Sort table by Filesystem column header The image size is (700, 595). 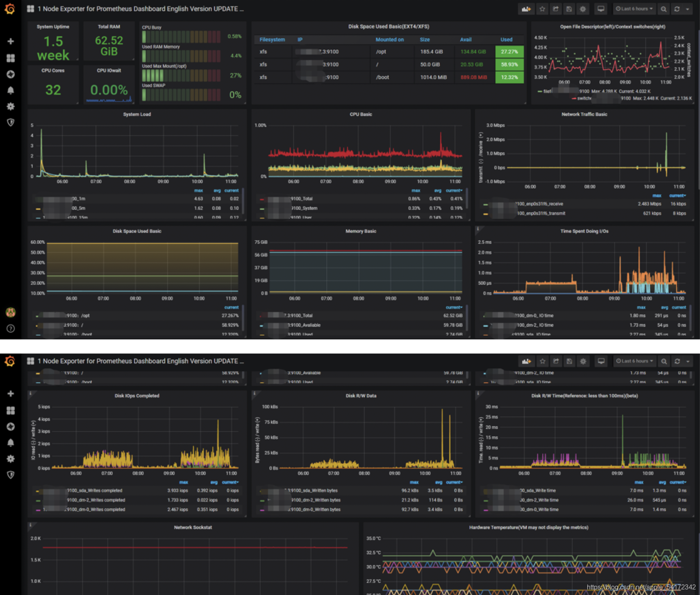tap(272, 39)
